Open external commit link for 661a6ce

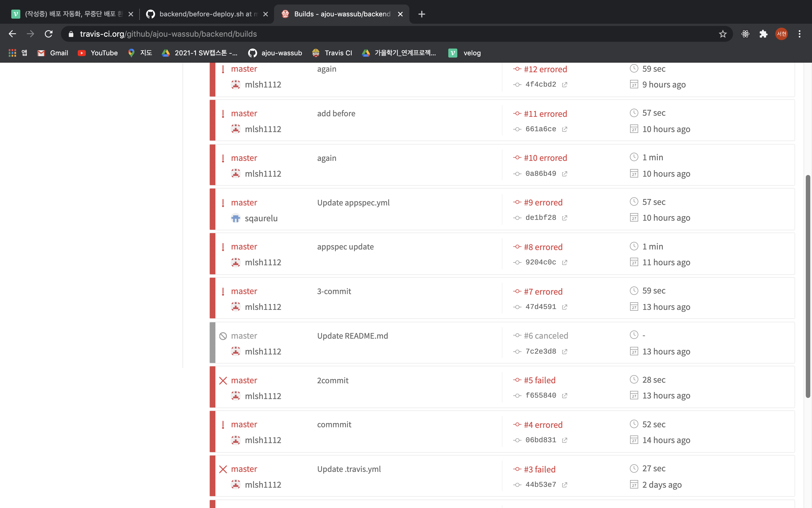565,129
